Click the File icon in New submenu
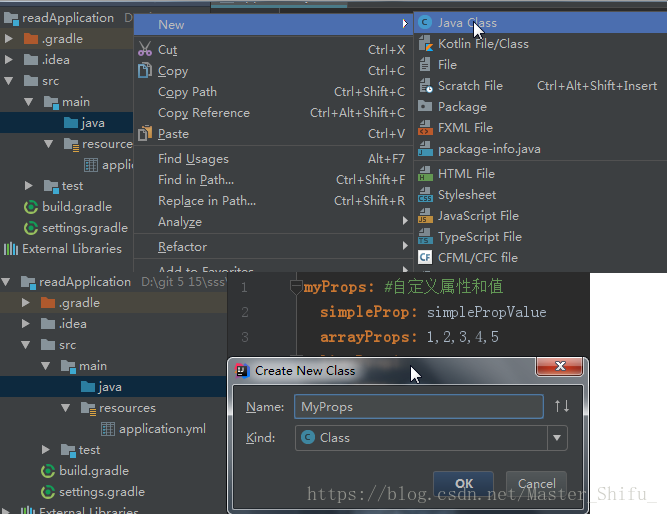Screen dimensions: 668x514 425,65
